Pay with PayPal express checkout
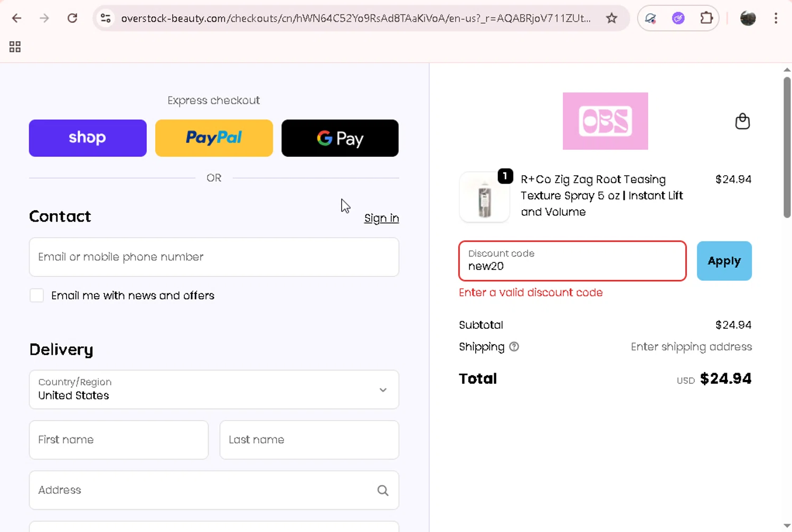 tap(214, 138)
